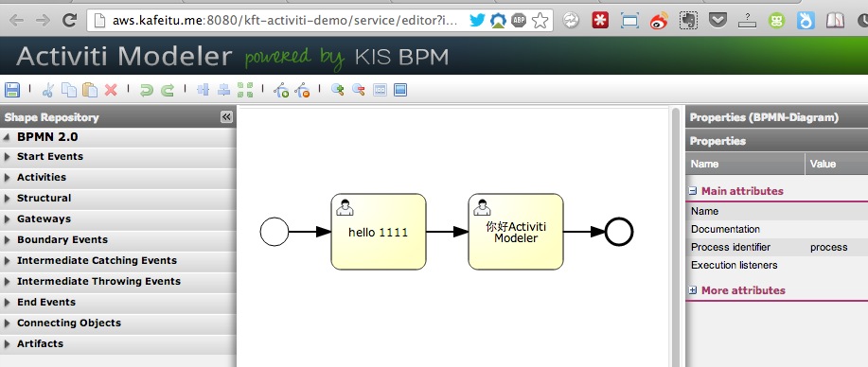Zoom out on the canvas
This screenshot has width=868, height=367.
click(x=359, y=90)
